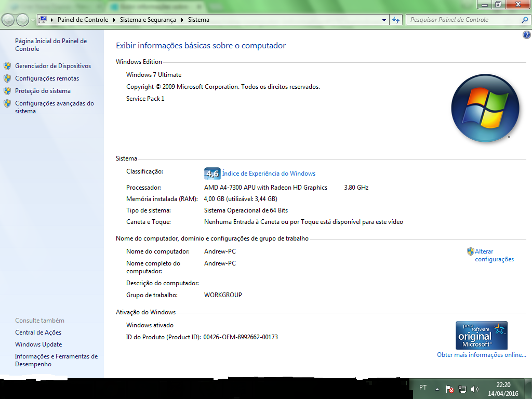The image size is (532, 399).
Task: Click the search magnifier icon
Action: click(525, 20)
